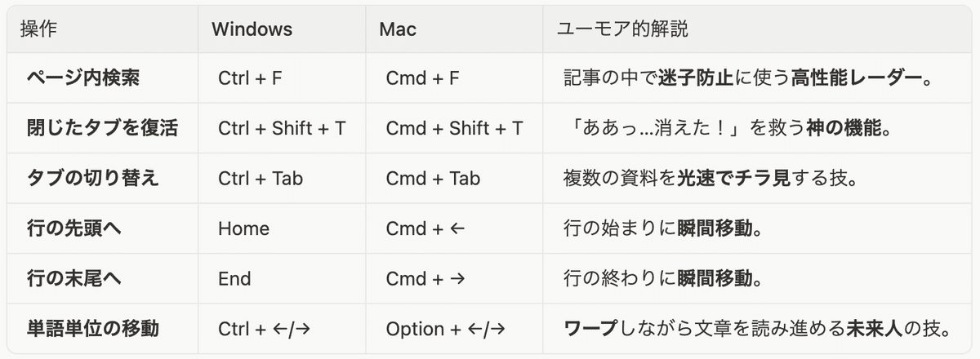Click the 操作 column header
The image size is (980, 359).
pos(39,29)
